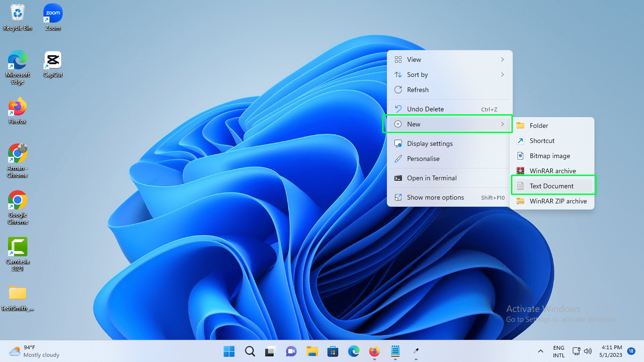Screen dimensions: 644x362
Task: Open File Explorer from the taskbar
Action: (x=312, y=351)
